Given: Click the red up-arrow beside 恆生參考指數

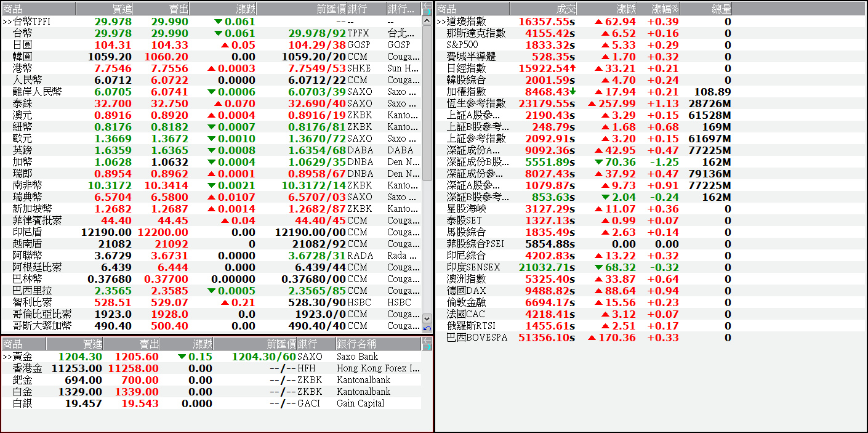Looking at the screenshot, I should (592, 103).
